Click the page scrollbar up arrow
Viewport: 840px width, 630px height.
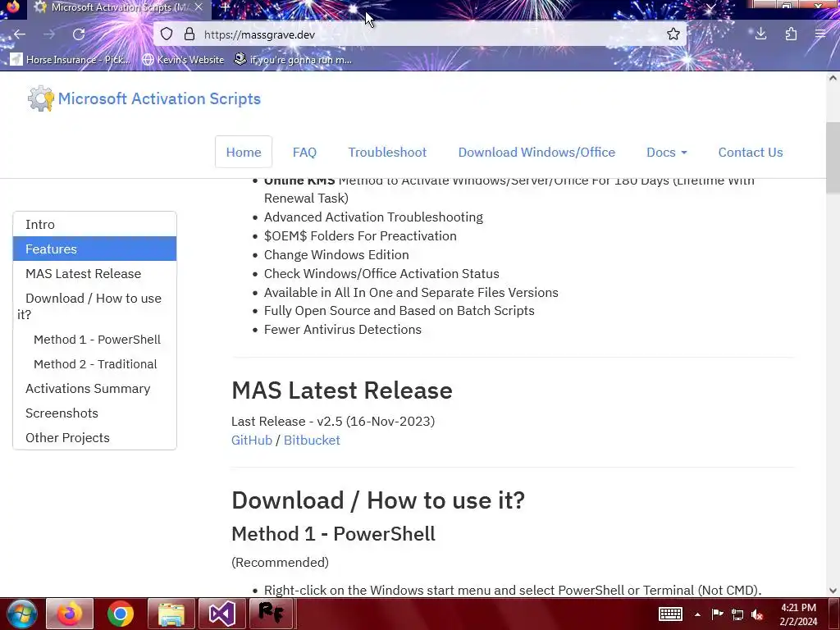pyautogui.click(x=833, y=78)
